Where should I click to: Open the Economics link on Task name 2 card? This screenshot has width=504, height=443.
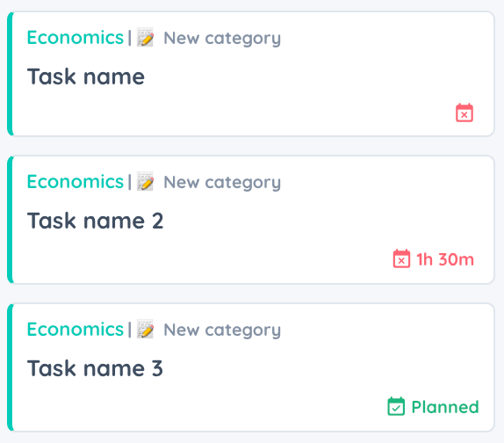(x=76, y=182)
